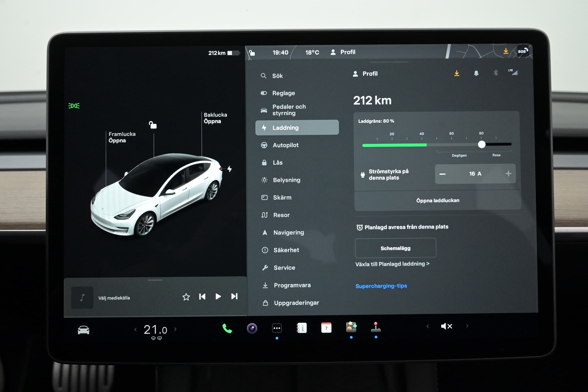
Task: Tap the download arrow in top status bar
Action: [x=506, y=51]
